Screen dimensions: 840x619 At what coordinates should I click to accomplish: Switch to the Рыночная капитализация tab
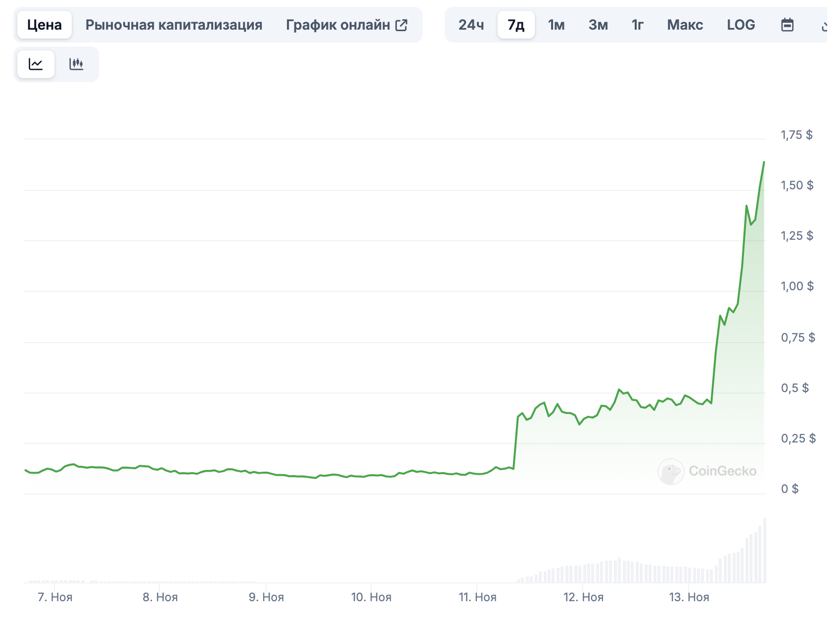[174, 25]
